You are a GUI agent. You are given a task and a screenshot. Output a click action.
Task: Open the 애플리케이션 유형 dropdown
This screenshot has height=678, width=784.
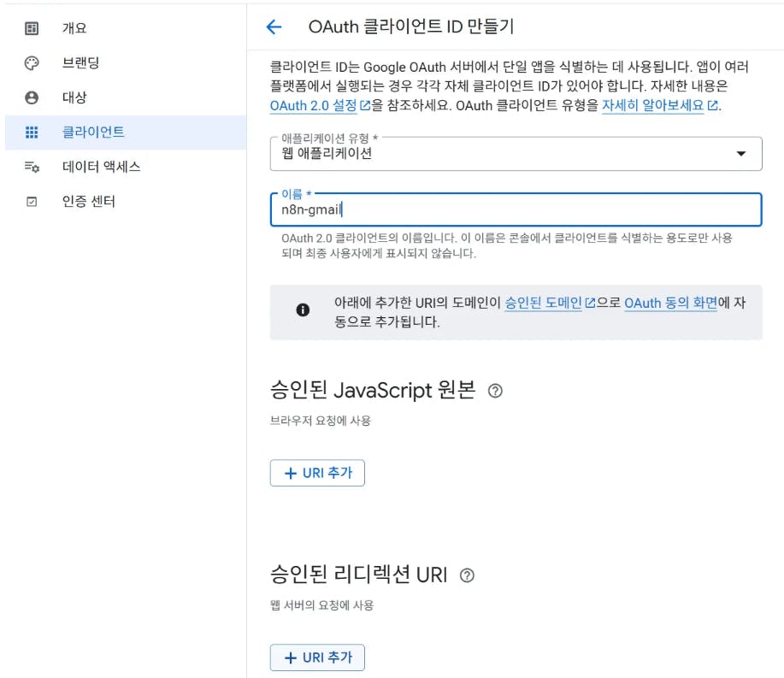(x=516, y=154)
